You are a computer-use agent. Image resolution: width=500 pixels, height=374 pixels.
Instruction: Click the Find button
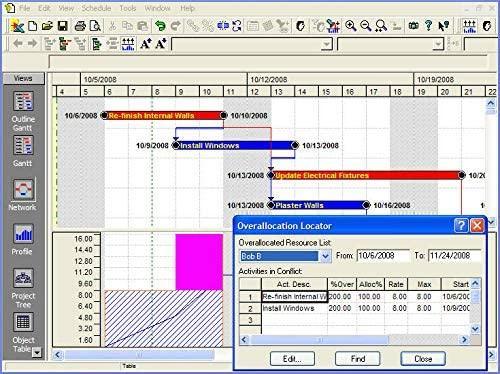[x=358, y=359]
